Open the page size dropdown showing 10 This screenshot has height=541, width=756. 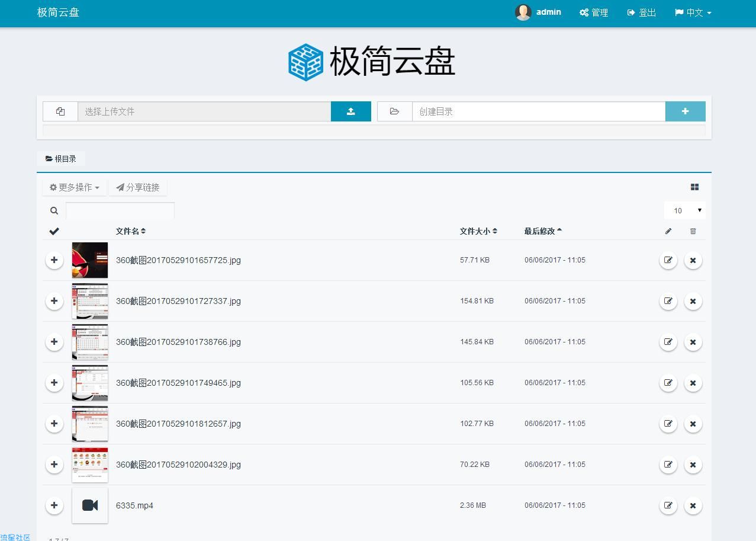tap(685, 210)
